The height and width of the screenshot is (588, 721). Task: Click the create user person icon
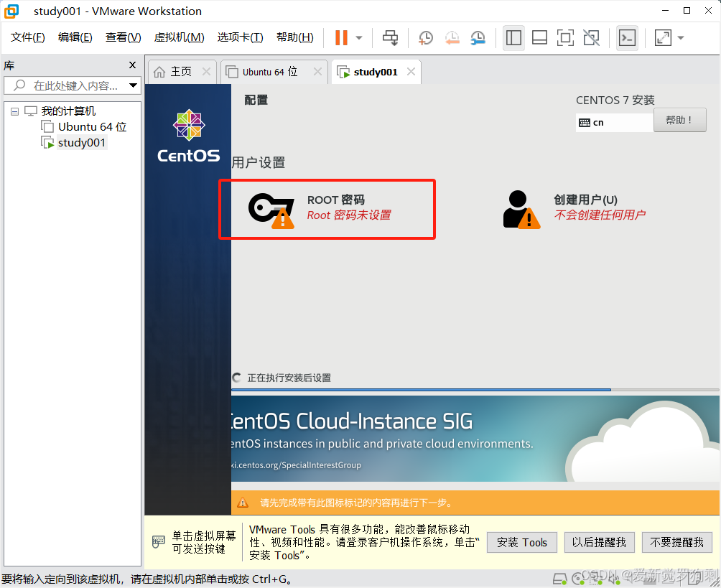click(521, 210)
